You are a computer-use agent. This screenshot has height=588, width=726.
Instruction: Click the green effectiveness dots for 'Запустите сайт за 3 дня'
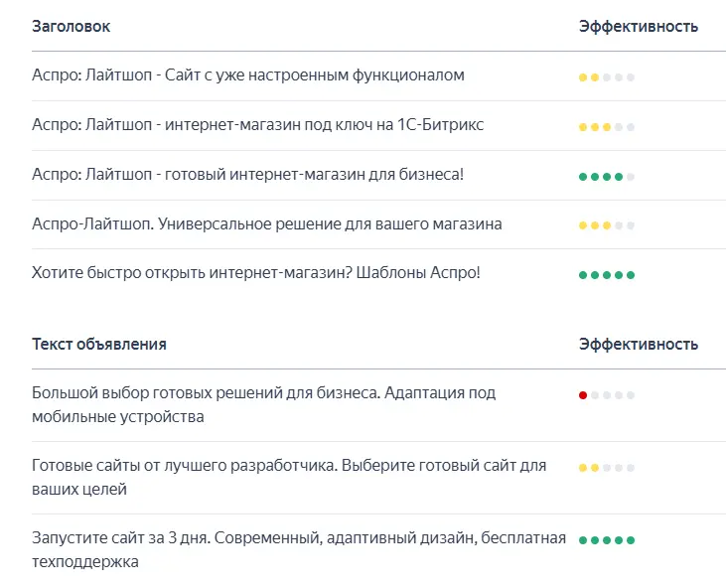point(607,540)
